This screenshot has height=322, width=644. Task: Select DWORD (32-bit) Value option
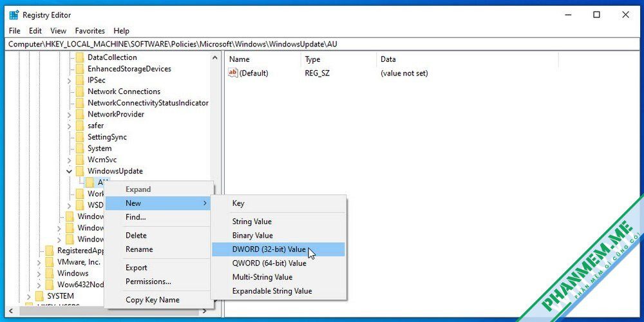[278, 249]
